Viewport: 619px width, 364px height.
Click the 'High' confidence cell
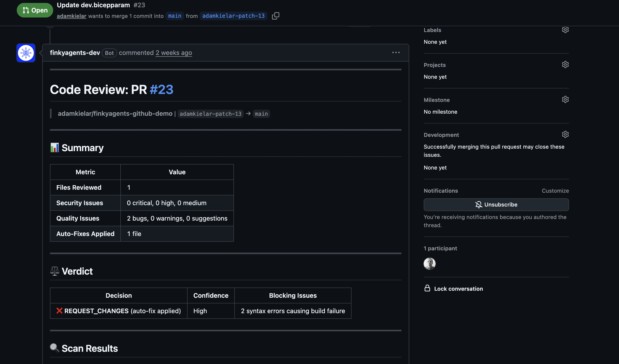tap(211, 311)
